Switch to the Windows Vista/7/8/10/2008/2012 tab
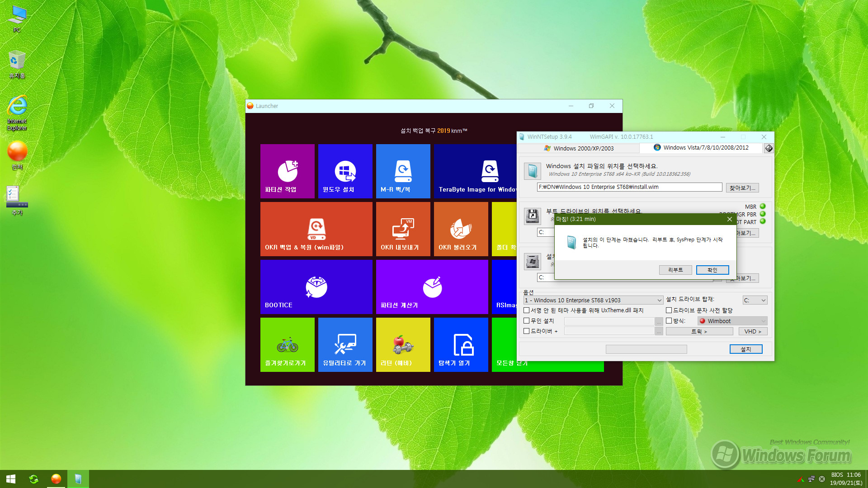This screenshot has width=868, height=488. 701,148
